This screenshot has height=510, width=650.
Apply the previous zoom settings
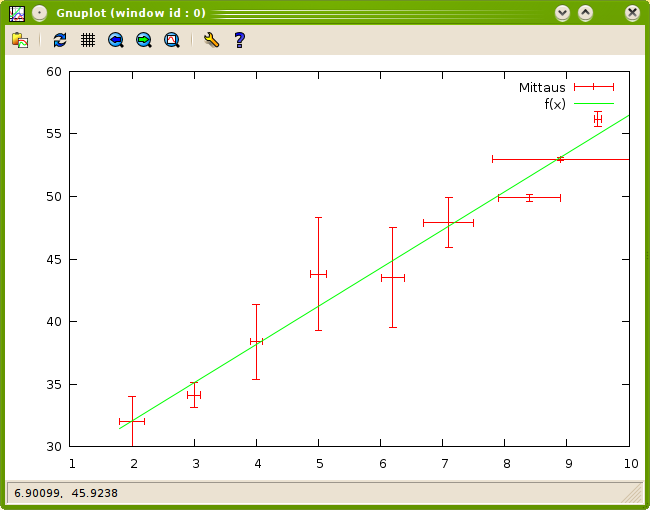(116, 40)
